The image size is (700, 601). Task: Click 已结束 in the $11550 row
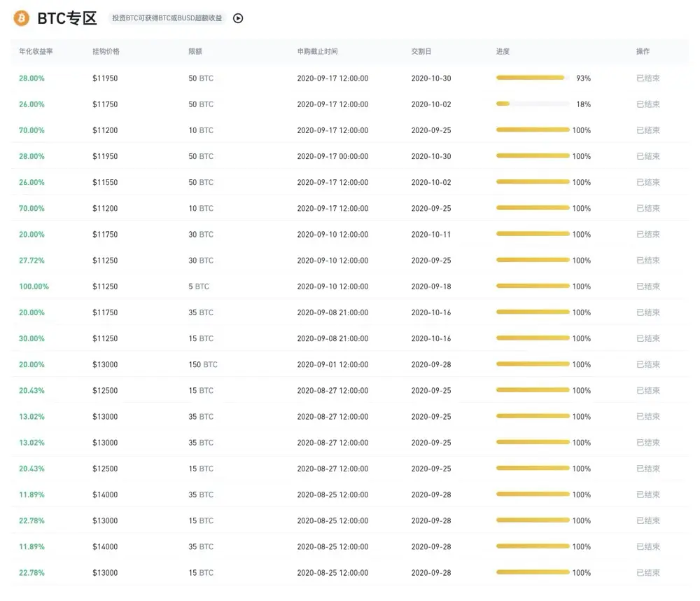coord(647,182)
